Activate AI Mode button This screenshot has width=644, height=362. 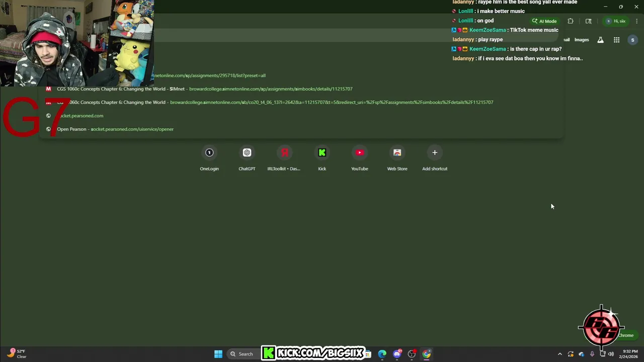pyautogui.click(x=544, y=21)
